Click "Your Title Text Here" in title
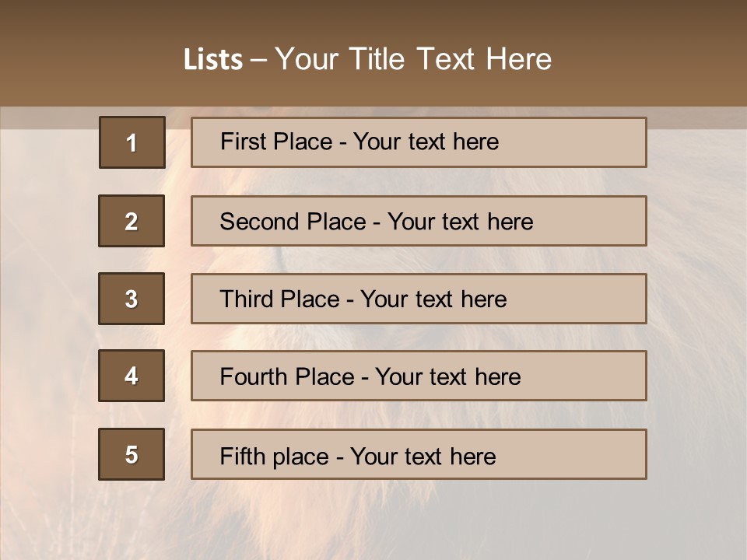 [x=413, y=59]
